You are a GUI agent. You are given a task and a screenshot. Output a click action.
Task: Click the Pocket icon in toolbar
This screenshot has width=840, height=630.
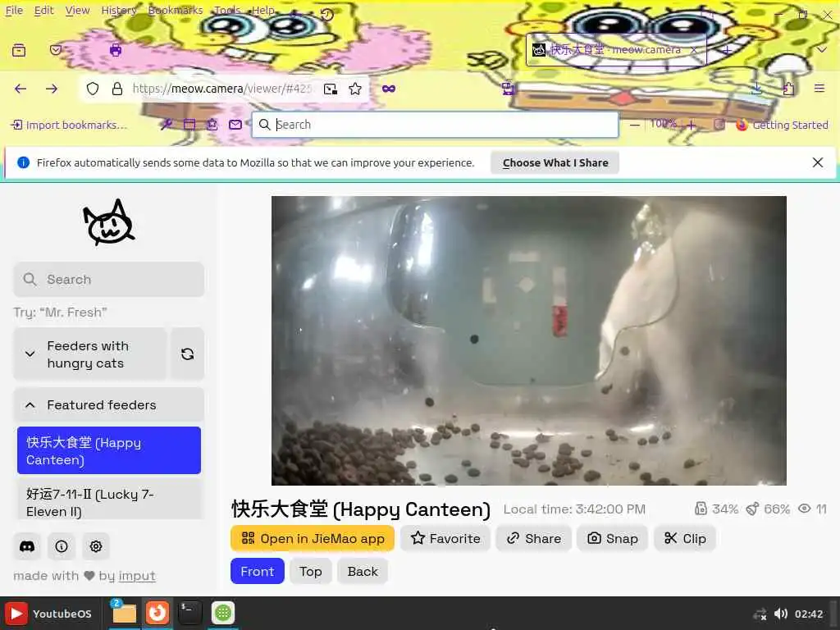[x=56, y=50]
